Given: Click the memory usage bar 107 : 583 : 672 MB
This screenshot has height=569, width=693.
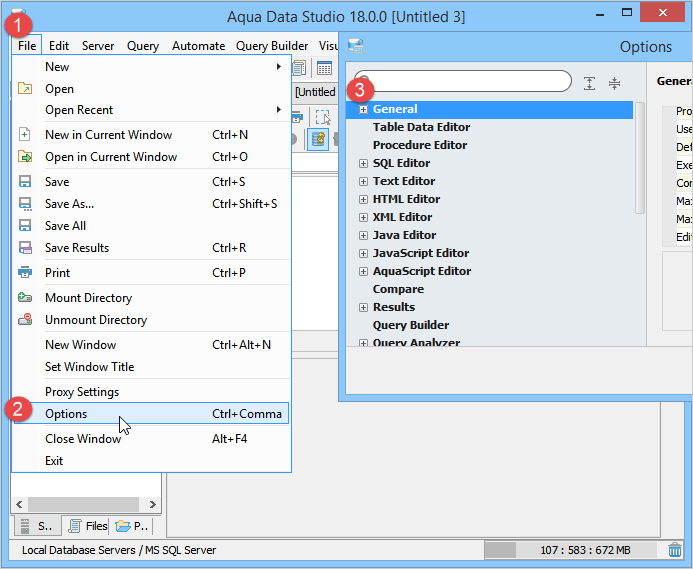Looking at the screenshot, I should [573, 550].
